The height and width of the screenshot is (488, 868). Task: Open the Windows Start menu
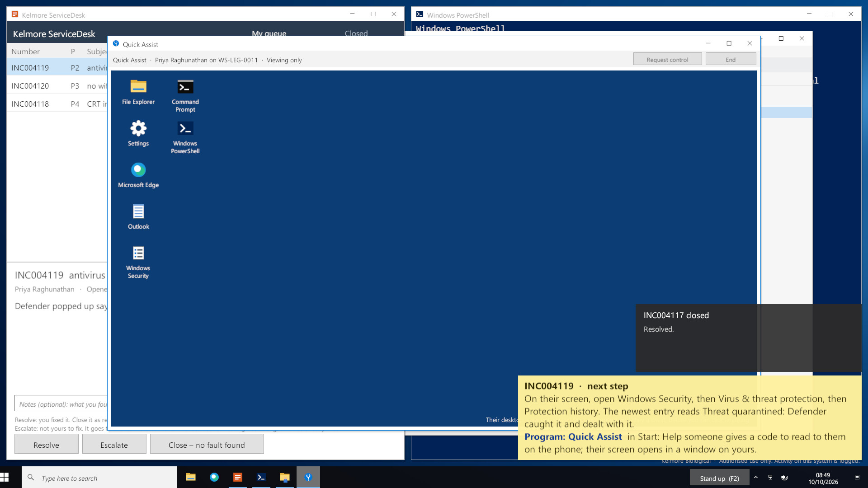coord(5,477)
